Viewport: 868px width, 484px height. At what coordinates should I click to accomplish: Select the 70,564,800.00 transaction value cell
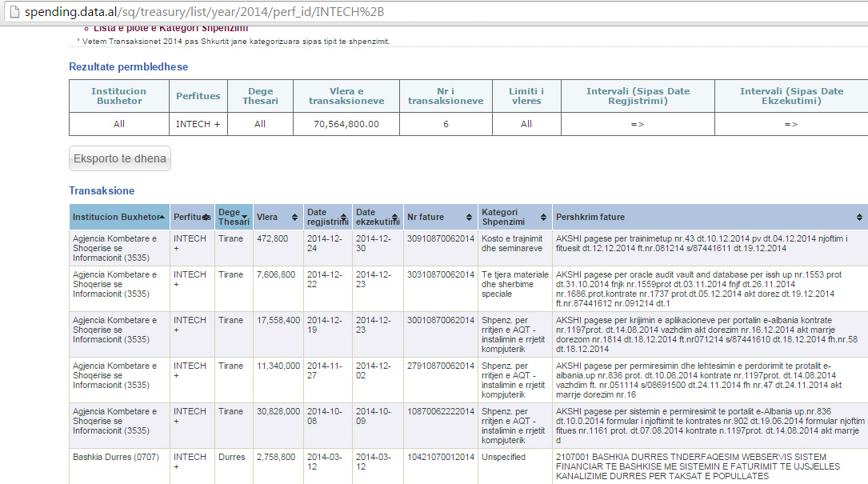(x=346, y=124)
